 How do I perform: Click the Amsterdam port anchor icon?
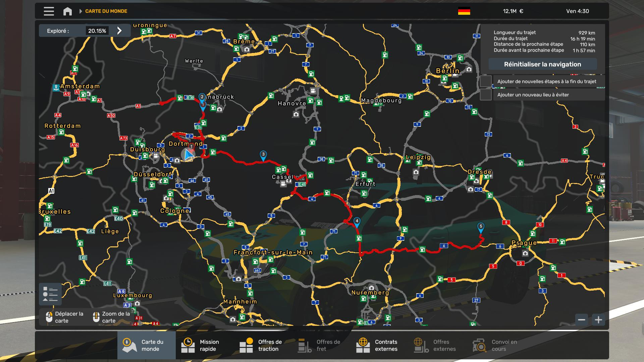pos(56,88)
